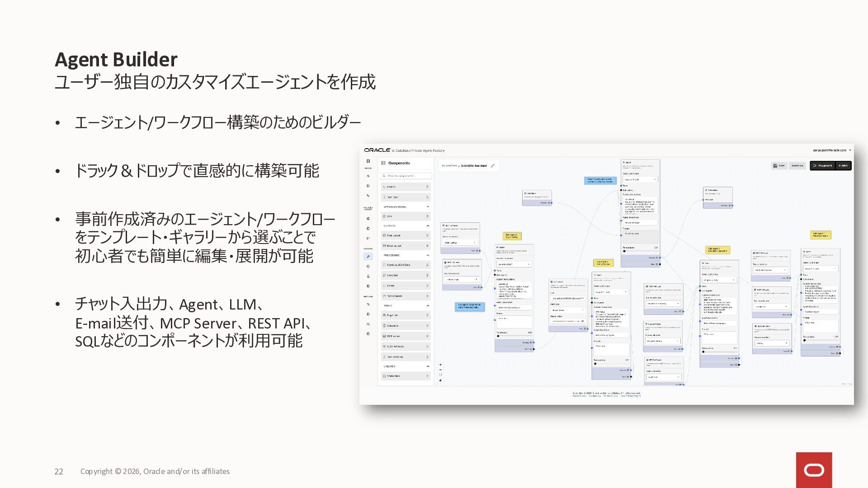Select the MCP server component
The width and height of the screenshot is (868, 488).
coord(393,336)
